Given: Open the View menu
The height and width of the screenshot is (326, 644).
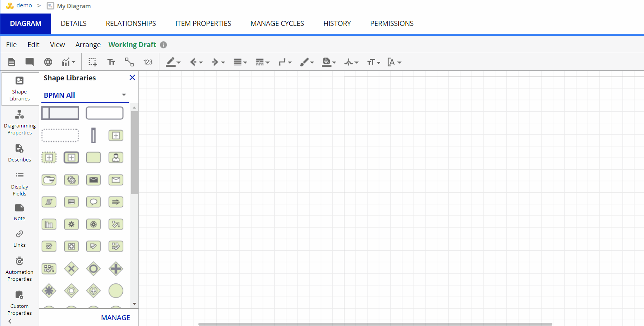Looking at the screenshot, I should pos(57,44).
